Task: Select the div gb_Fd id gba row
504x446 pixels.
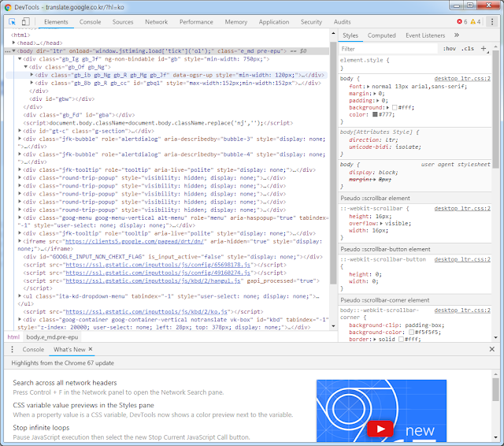Action: click(79, 115)
